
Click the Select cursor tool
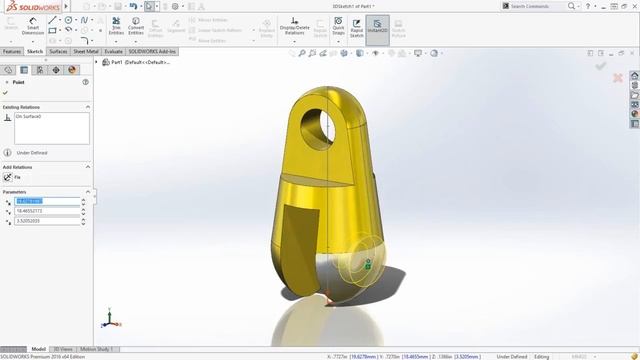pyautogui.click(x=149, y=6)
